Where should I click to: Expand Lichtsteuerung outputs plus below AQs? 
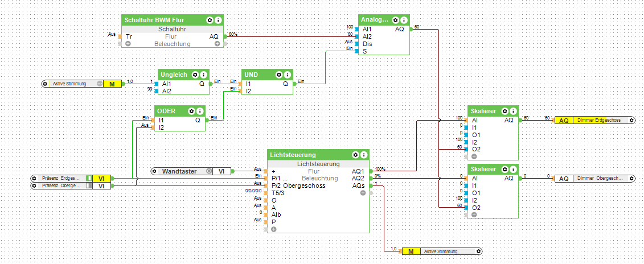pyautogui.click(x=363, y=193)
